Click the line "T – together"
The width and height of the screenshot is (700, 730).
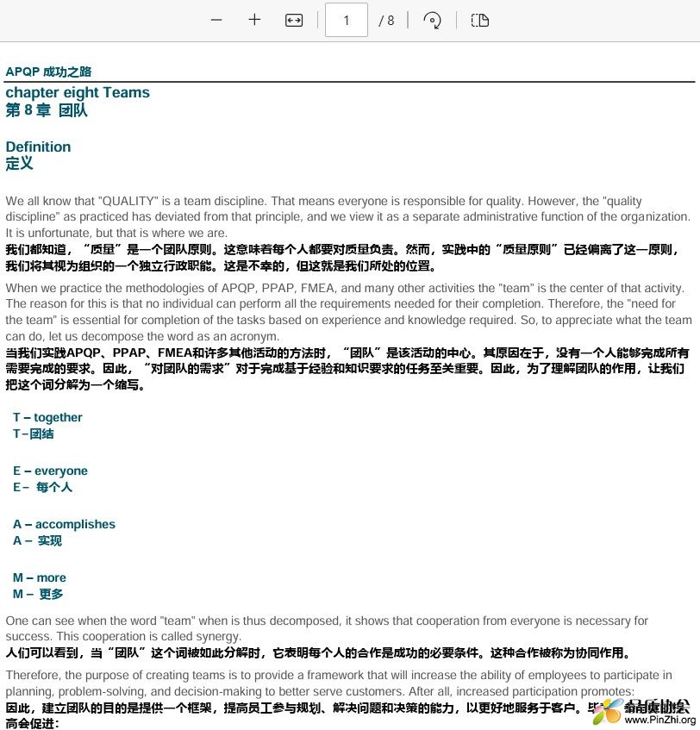click(47, 417)
